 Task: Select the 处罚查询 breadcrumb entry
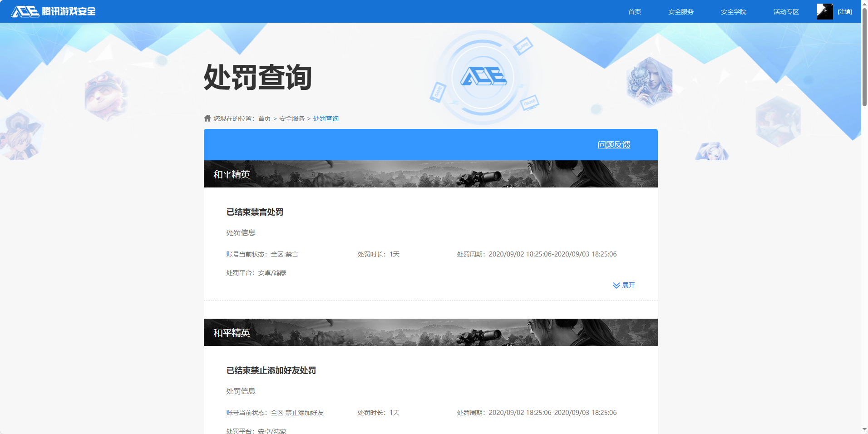(325, 118)
